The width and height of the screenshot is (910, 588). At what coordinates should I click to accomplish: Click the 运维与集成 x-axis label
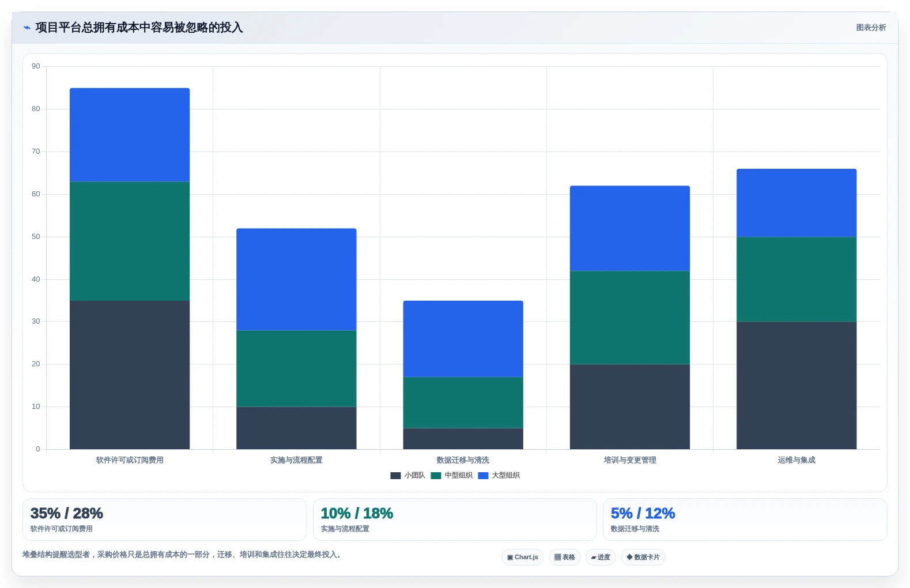coord(796,460)
